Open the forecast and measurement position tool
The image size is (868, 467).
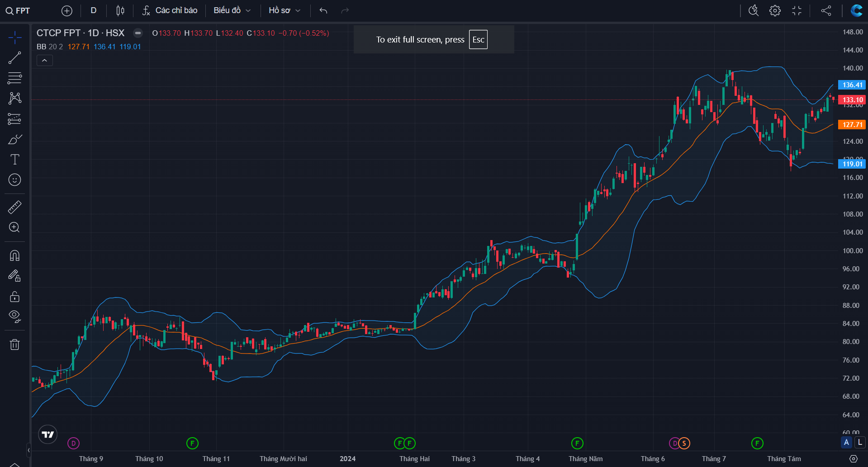pyautogui.click(x=14, y=119)
